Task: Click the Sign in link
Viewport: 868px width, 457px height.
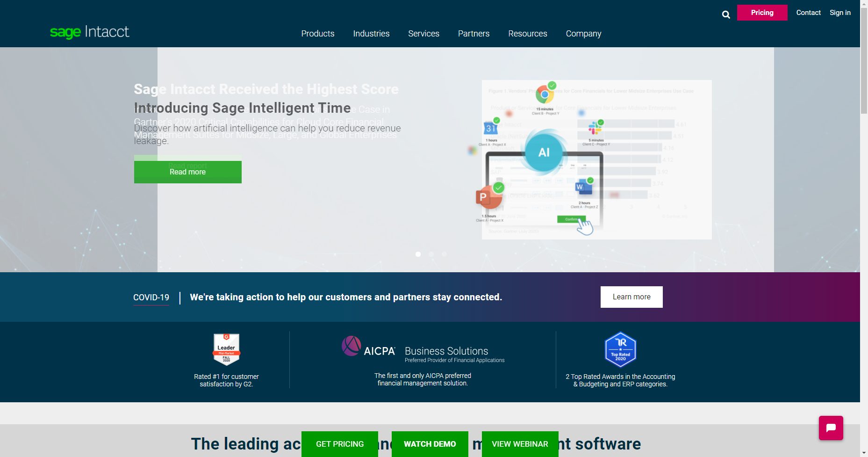Action: (840, 13)
